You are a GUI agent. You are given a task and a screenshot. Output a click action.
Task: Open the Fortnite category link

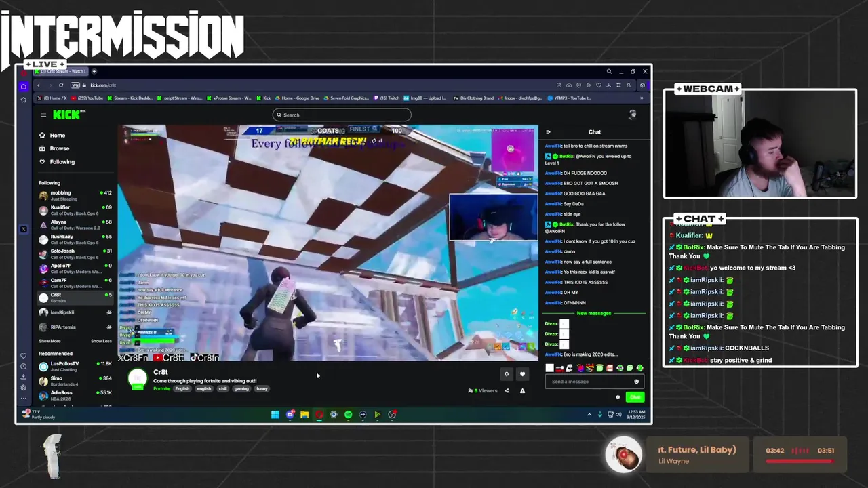point(161,388)
